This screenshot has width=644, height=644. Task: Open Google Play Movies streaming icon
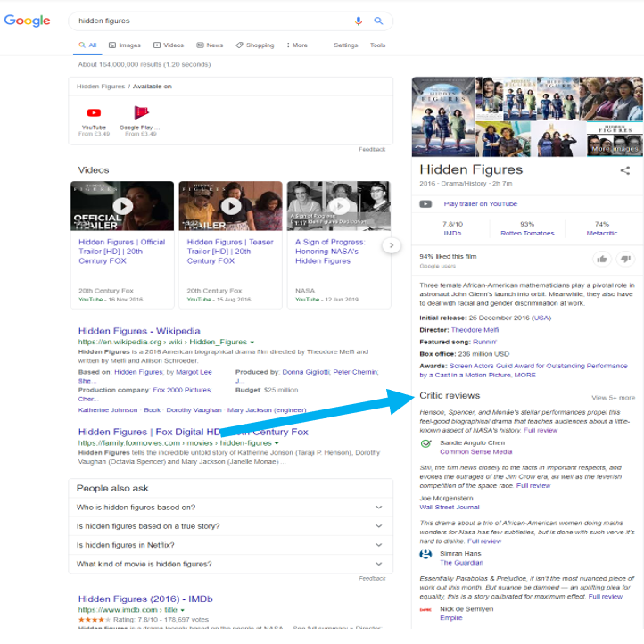tap(141, 112)
